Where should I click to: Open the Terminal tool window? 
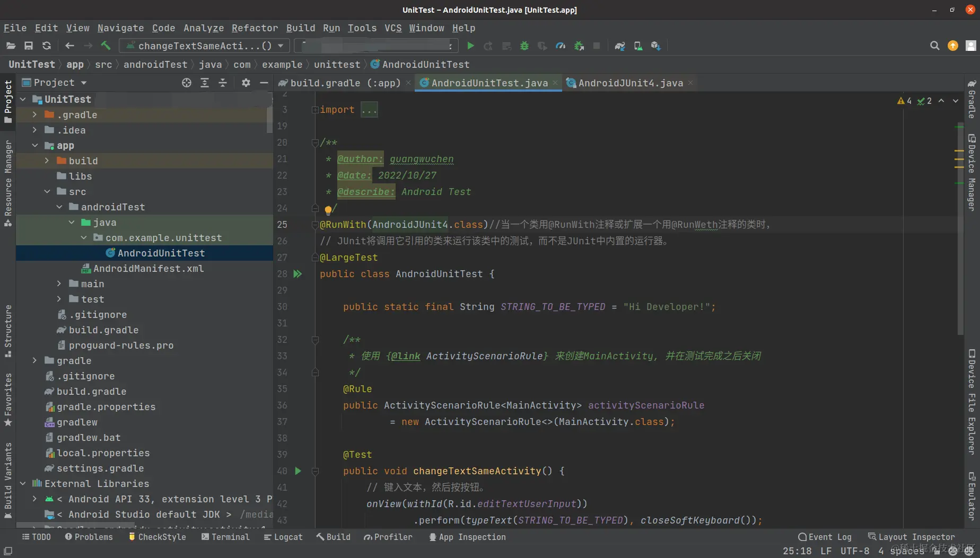pyautogui.click(x=225, y=537)
